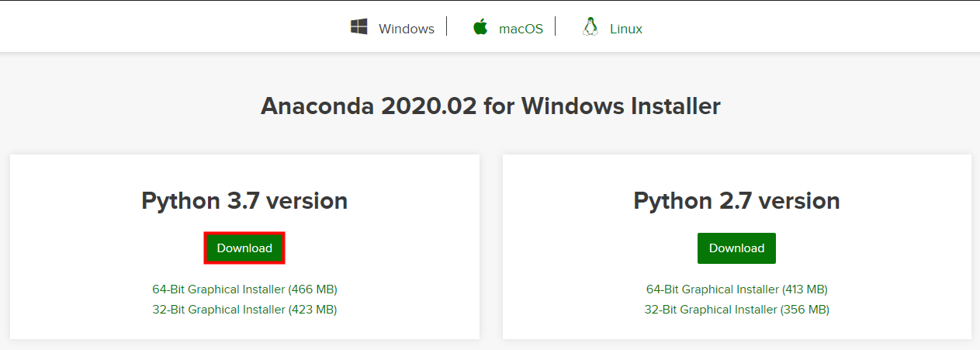Screen dimensions: 980x350
Task: Open 64-Bit Graphical Installer (413 MB) link
Action: pos(736,289)
